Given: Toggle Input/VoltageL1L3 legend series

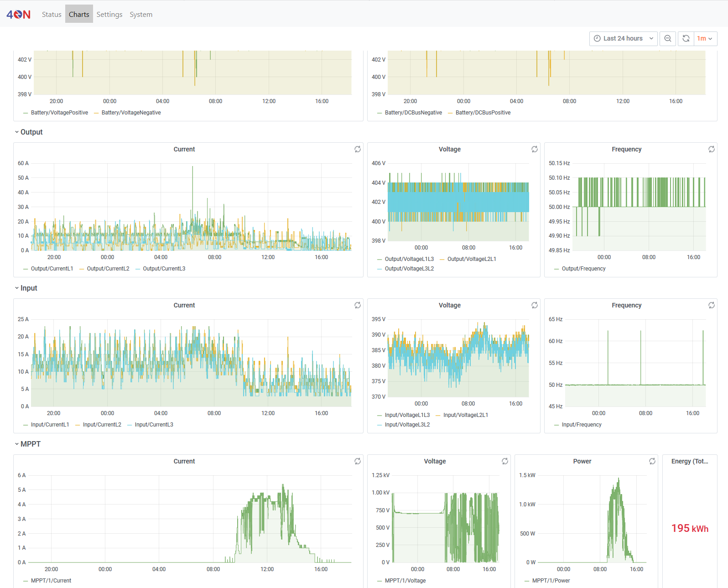Looking at the screenshot, I should tap(407, 415).
